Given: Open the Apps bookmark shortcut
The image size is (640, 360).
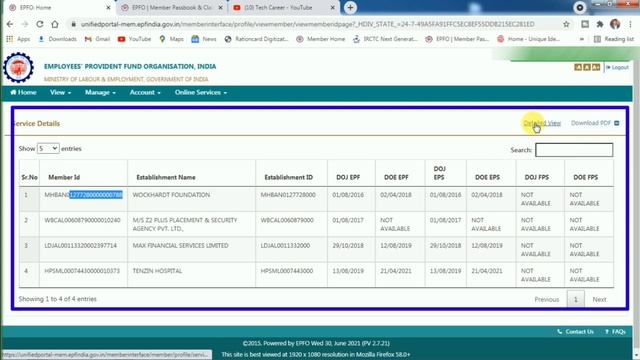Looking at the screenshot, I should click(x=18, y=39).
